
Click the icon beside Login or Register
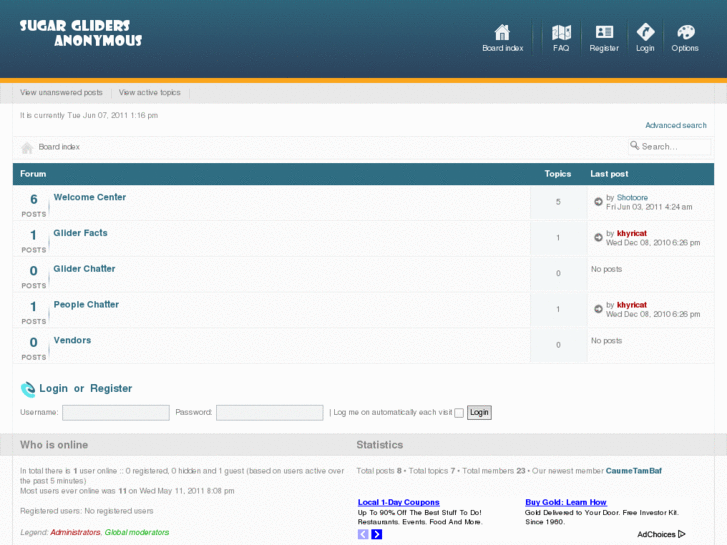point(28,389)
